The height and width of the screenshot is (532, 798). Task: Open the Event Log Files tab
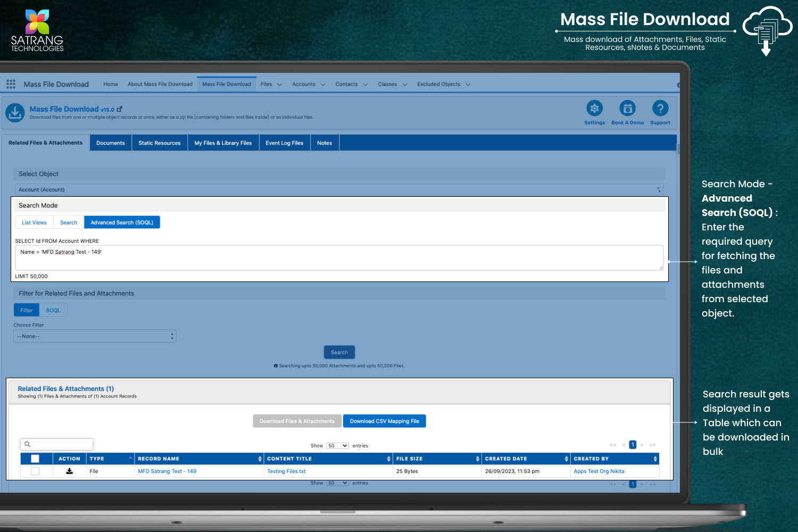pyautogui.click(x=284, y=143)
